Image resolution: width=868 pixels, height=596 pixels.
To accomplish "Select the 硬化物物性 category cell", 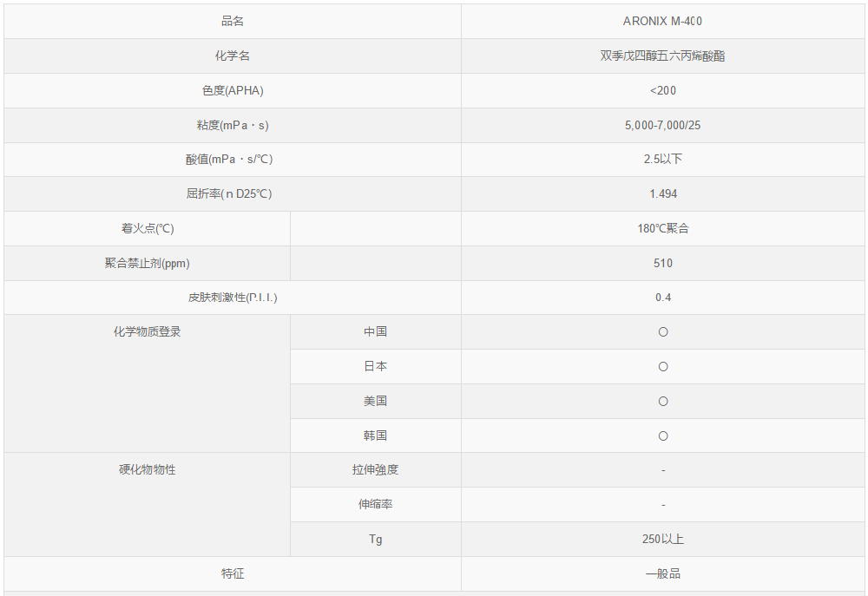I will (148, 470).
